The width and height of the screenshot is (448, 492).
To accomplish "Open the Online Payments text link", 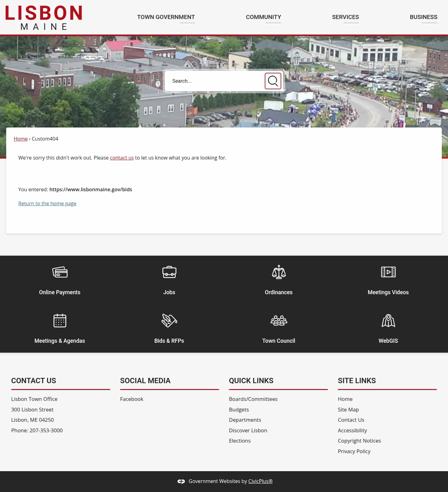I will coord(60,292).
